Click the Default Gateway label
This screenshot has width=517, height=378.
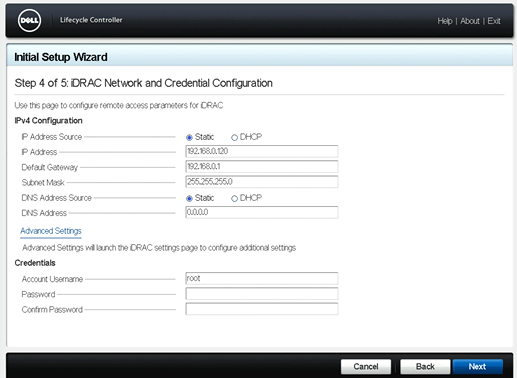click(x=50, y=167)
